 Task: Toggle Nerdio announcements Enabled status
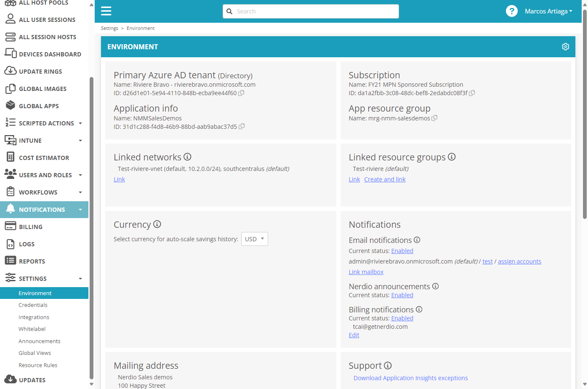pyautogui.click(x=402, y=295)
